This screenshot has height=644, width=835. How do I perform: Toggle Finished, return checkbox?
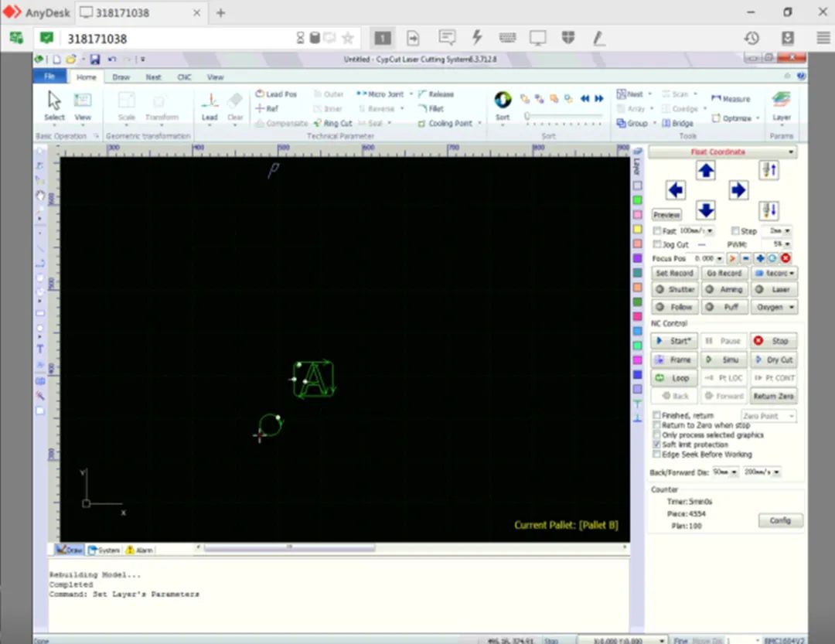(x=656, y=415)
